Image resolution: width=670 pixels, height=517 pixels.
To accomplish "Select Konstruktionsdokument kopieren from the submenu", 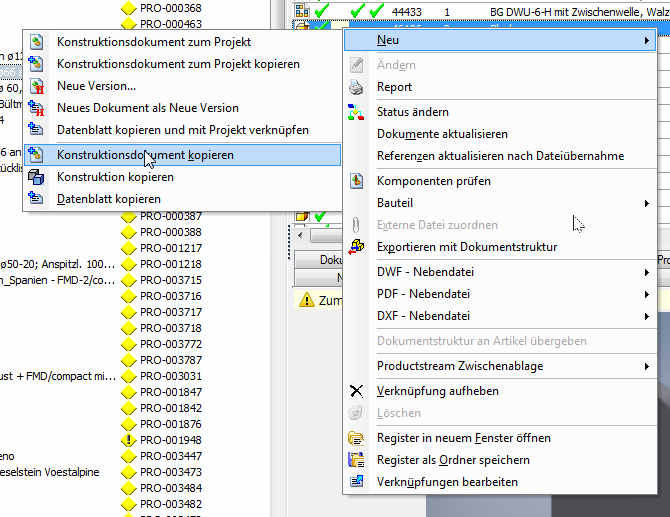I will pyautogui.click(x=146, y=155).
